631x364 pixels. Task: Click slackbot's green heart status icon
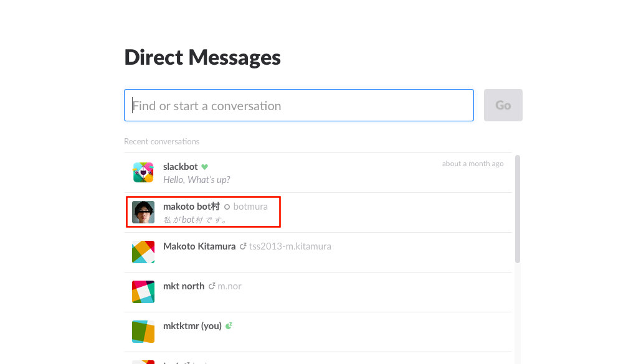[205, 167]
